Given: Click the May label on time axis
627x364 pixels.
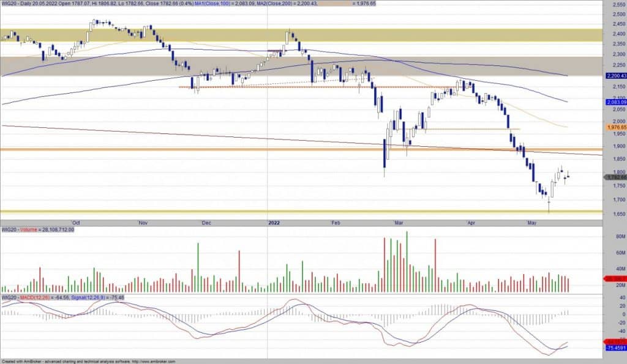Looking at the screenshot, I should [x=531, y=223].
